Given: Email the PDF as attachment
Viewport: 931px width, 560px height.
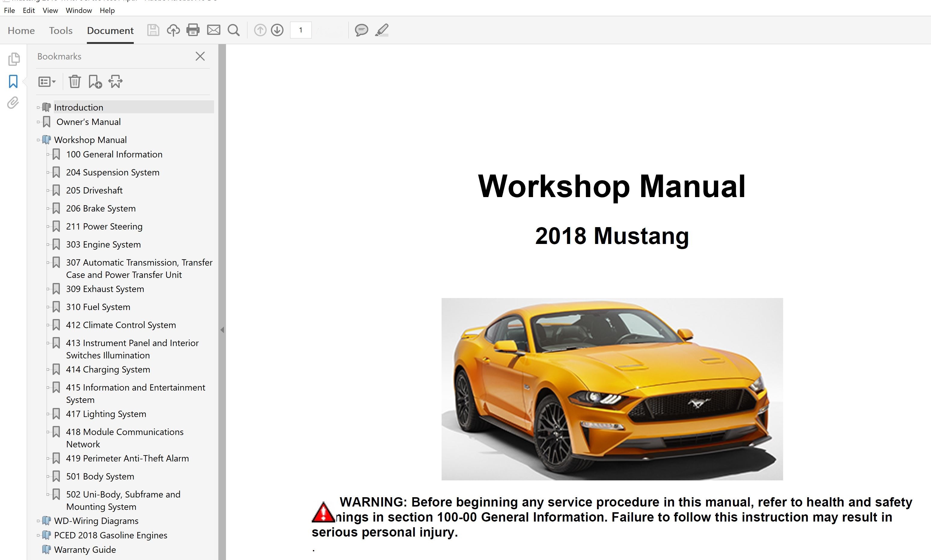Looking at the screenshot, I should click(x=214, y=30).
